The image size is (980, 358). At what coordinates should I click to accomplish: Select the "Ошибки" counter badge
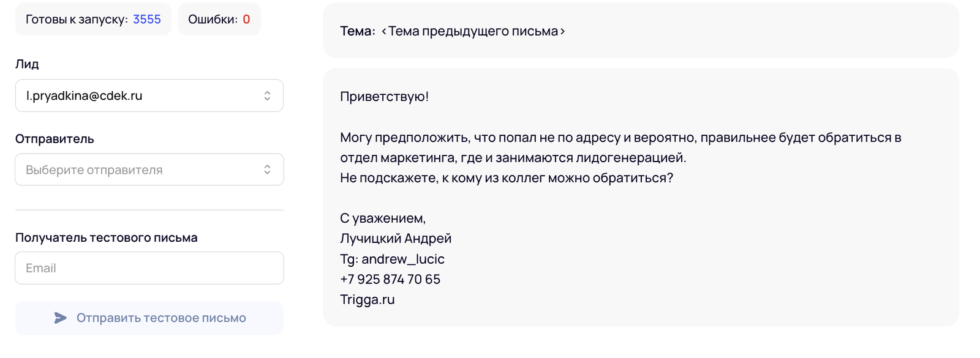tap(219, 19)
